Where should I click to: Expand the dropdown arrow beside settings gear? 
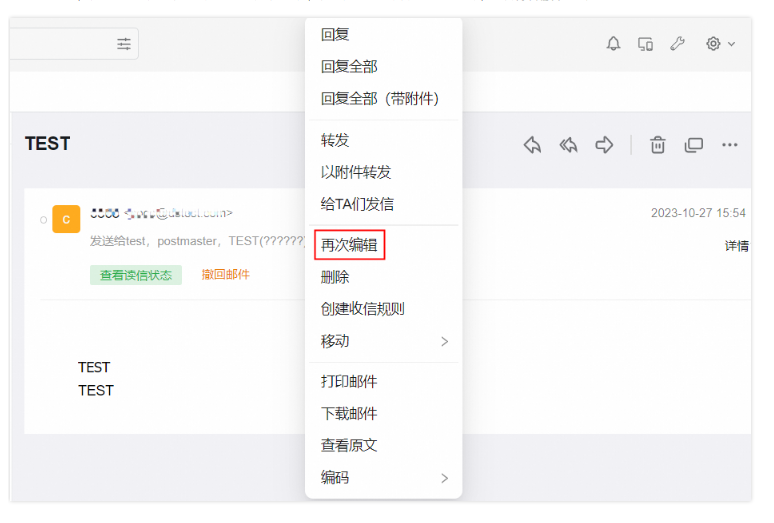(x=732, y=44)
